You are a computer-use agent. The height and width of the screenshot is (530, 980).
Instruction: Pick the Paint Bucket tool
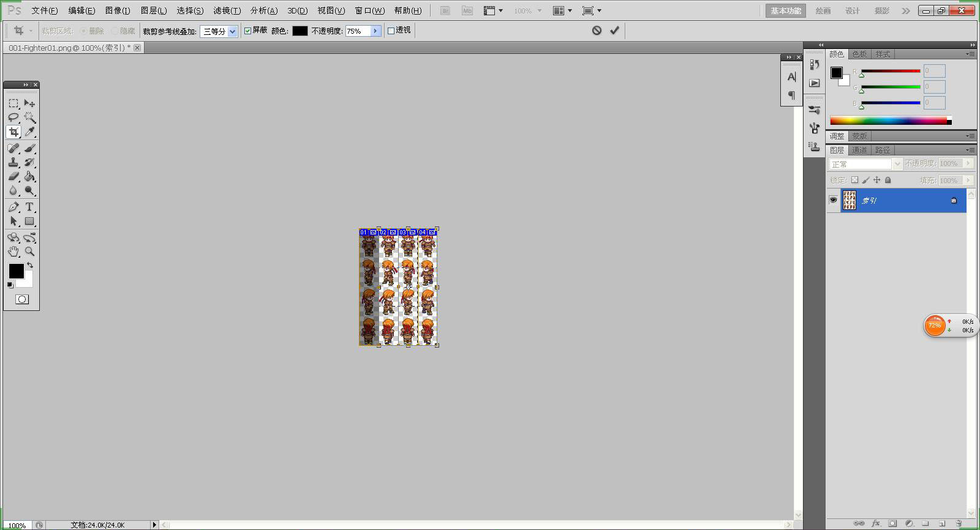(29, 176)
